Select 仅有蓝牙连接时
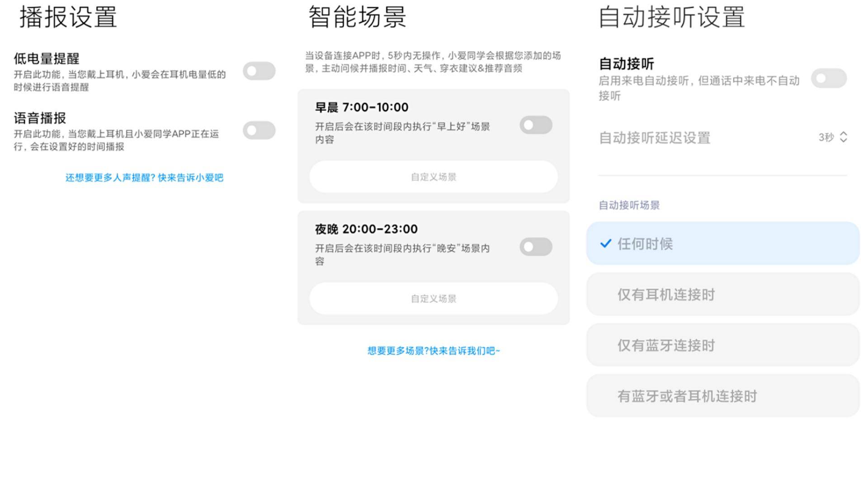Image resolution: width=868 pixels, height=488 pixels. 722,345
